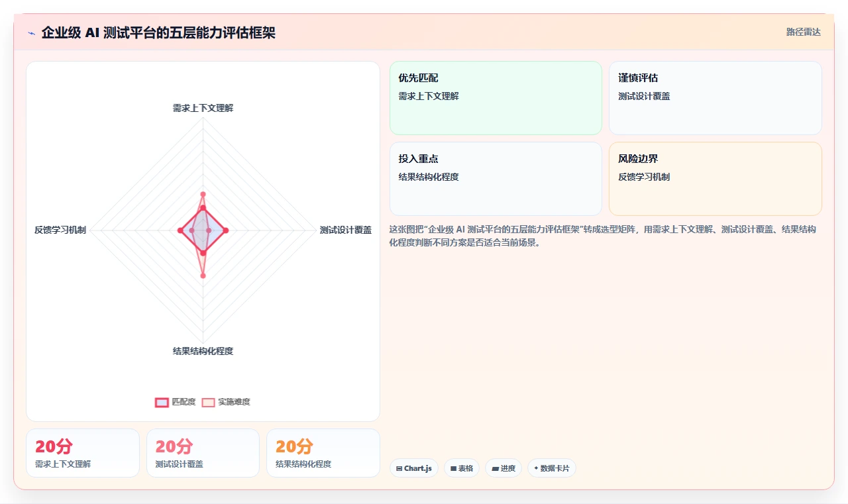The image size is (848, 504).
Task: Click the 结果结构化程度 axis label on radar
Action: 203,351
